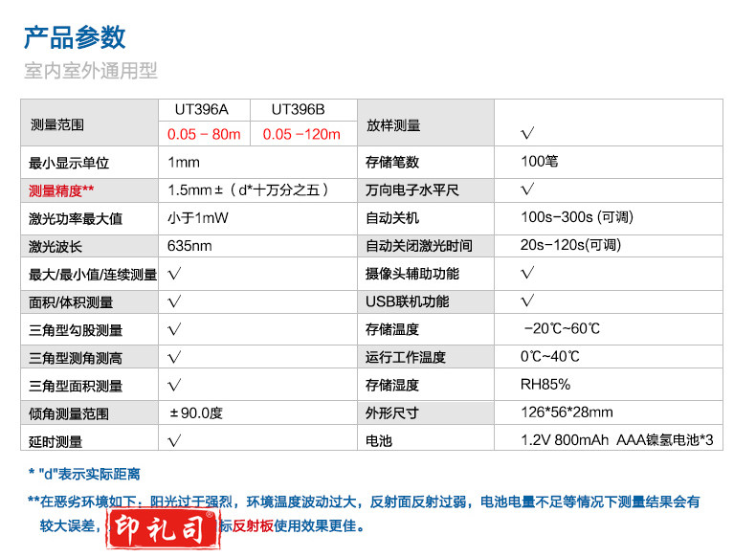
Task: Toggle the 面积/体积测量 checkmark
Action: pos(175,301)
